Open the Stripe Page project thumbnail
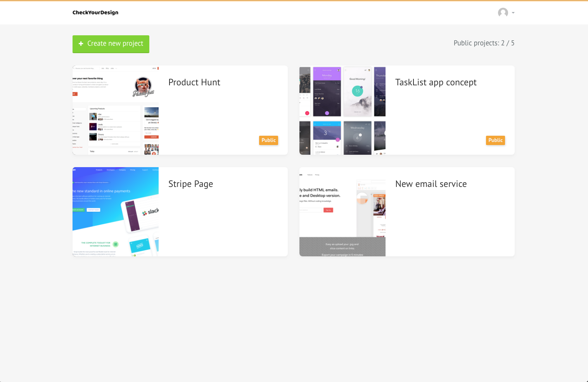 pos(115,212)
